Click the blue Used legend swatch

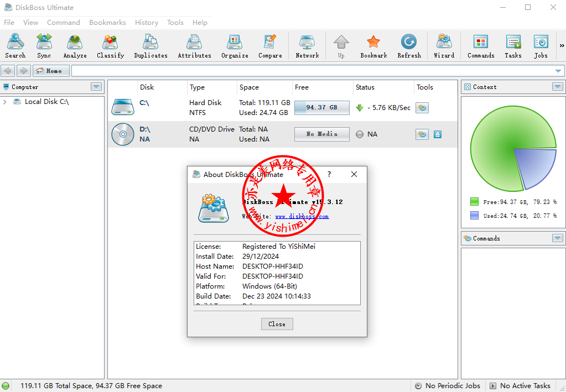click(x=474, y=216)
